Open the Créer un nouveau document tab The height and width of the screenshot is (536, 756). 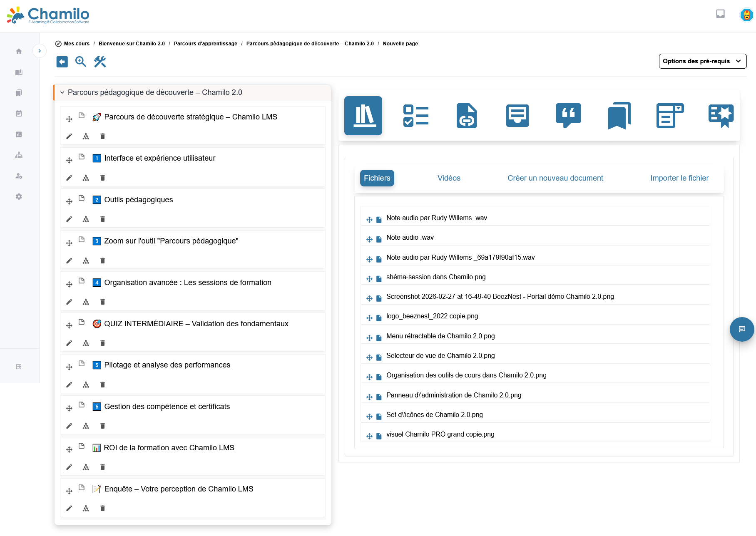click(x=555, y=178)
